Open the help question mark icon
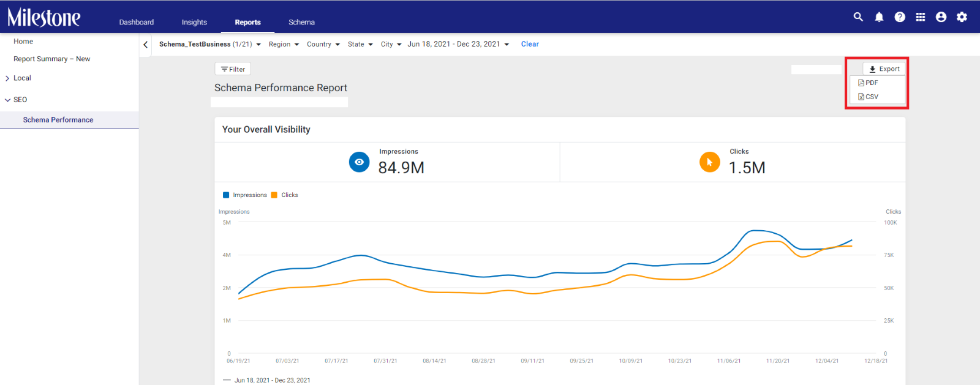This screenshot has height=385, width=980. pos(900,17)
